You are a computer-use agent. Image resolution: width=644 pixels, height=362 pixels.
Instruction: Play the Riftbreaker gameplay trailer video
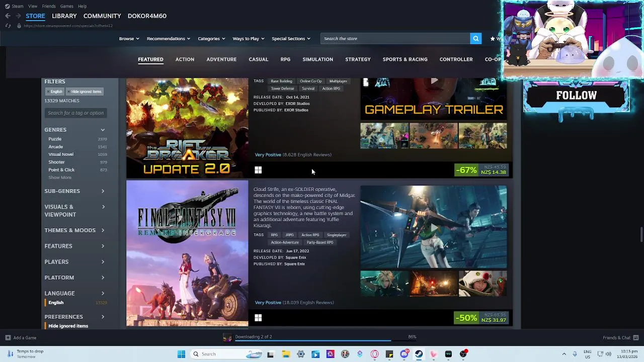point(434,80)
